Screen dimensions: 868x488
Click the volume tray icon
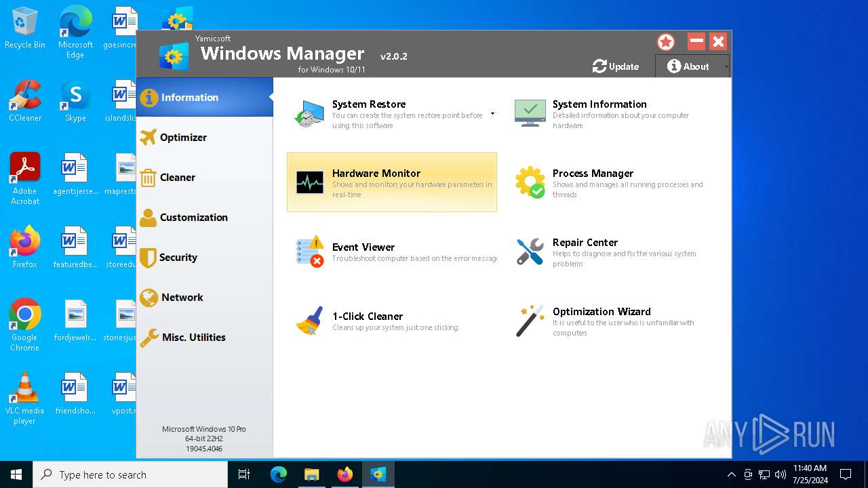(781, 474)
